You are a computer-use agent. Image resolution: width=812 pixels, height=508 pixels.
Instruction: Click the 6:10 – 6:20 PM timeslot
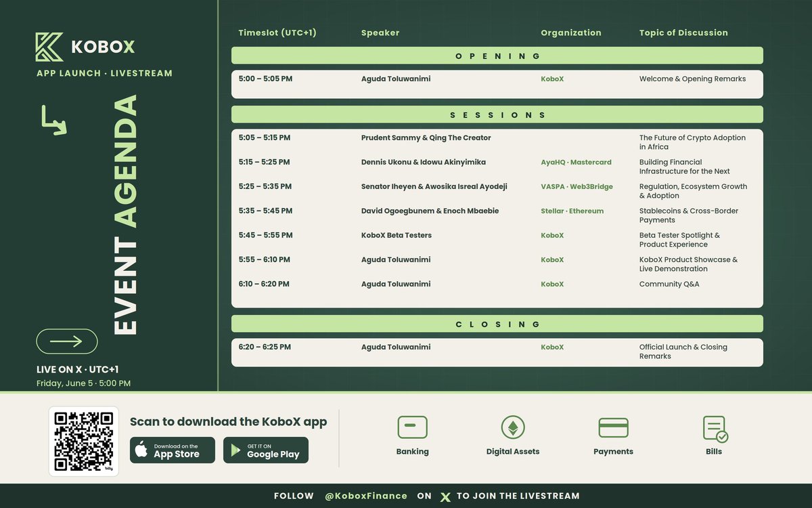(x=264, y=284)
